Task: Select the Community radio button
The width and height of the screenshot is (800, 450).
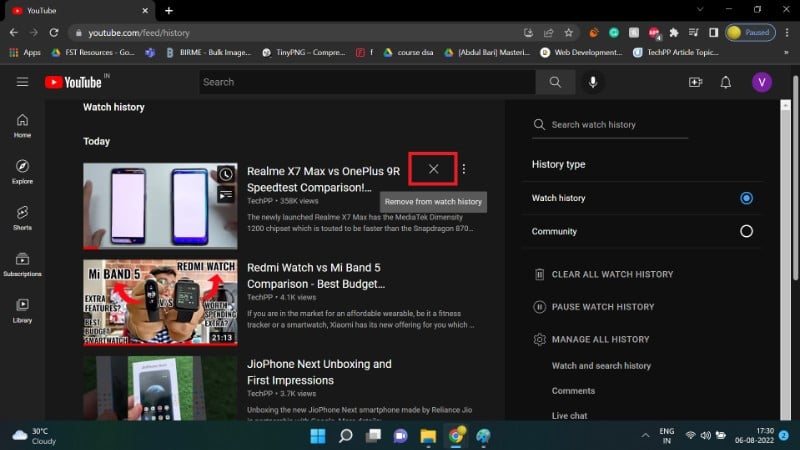Action: pos(746,231)
